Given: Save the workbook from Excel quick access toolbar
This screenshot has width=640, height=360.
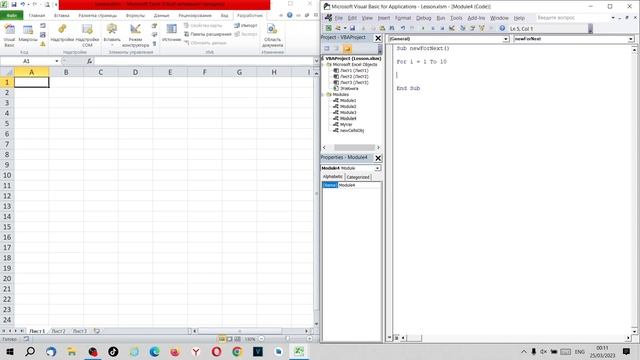Looking at the screenshot, I should (x=14, y=4).
